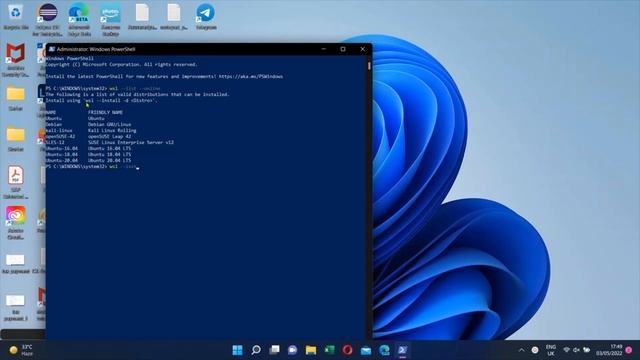Open the taskbar clock and date
640x360 pixels.
click(609, 350)
